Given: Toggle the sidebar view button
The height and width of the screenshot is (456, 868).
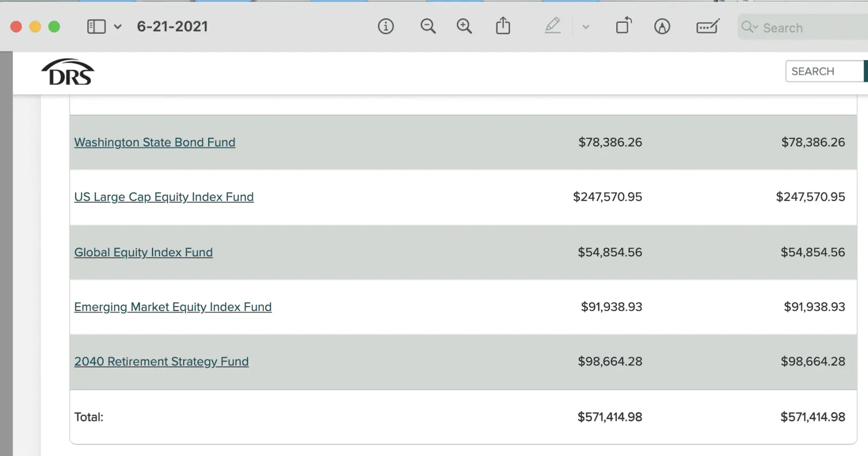Looking at the screenshot, I should click(97, 27).
